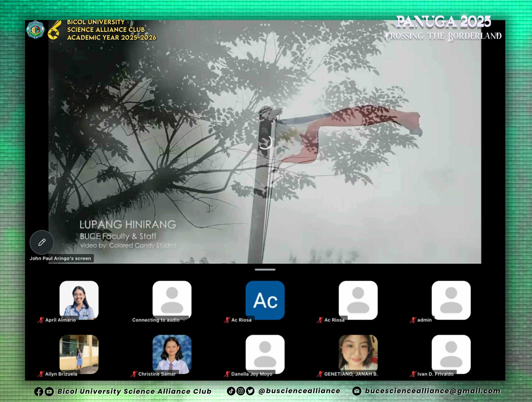The height and width of the screenshot is (402, 532).
Task: Select Ailyn Brizuela's participant thumbnail
Action: click(79, 354)
